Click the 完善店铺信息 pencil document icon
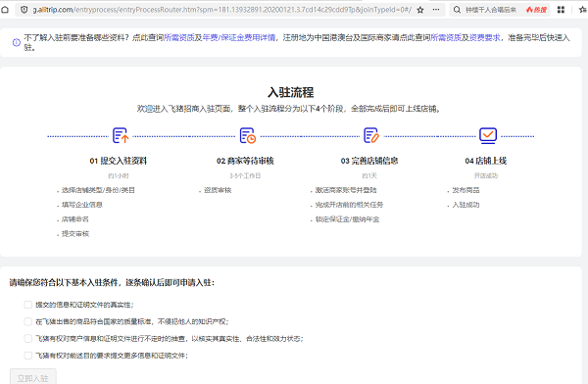The height and width of the screenshot is (384, 588). [x=371, y=135]
